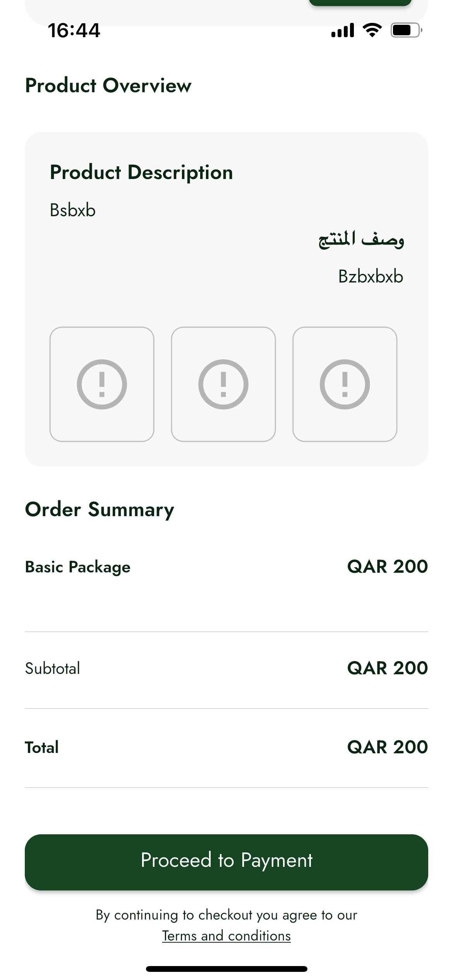453x980 pixels.
Task: Tap the battery level icon
Action: pos(406,30)
